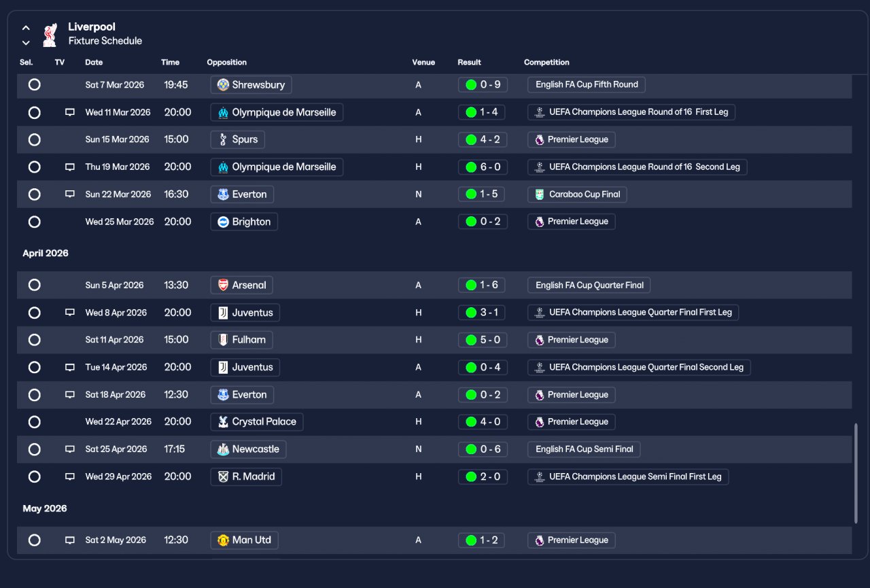Select the Man Utd fixture radio button

tap(35, 540)
